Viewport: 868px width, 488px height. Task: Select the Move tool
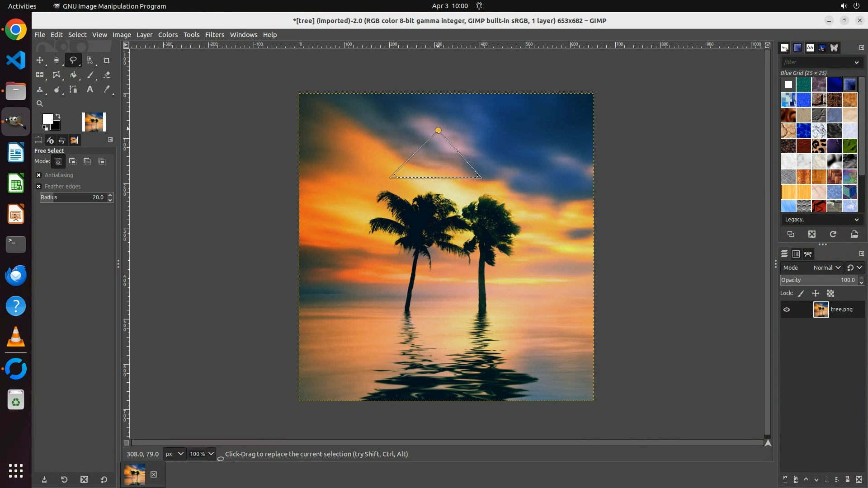[40, 60]
